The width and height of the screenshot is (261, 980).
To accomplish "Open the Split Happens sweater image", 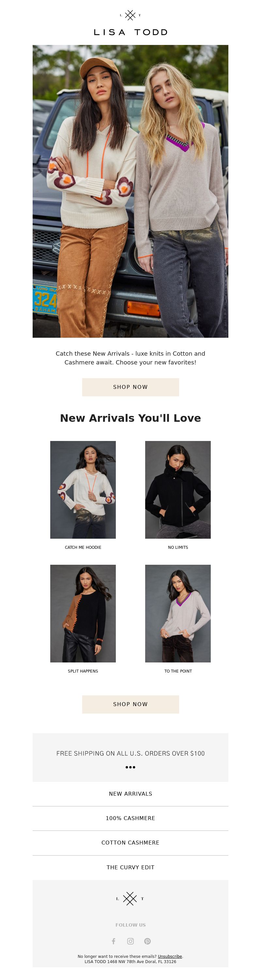I will [x=83, y=613].
